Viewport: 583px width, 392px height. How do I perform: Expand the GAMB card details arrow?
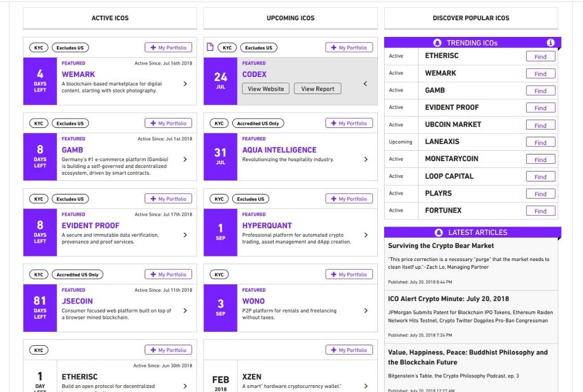[185, 159]
